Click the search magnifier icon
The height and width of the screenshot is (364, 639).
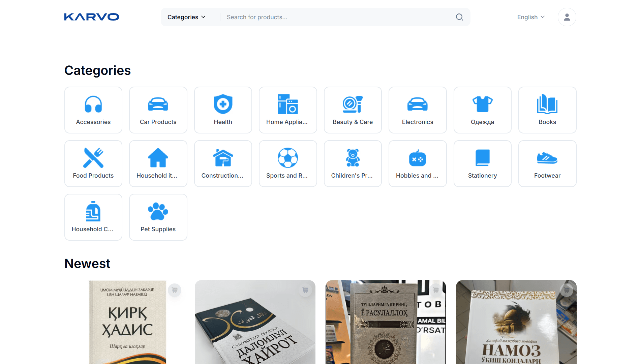coord(459,17)
